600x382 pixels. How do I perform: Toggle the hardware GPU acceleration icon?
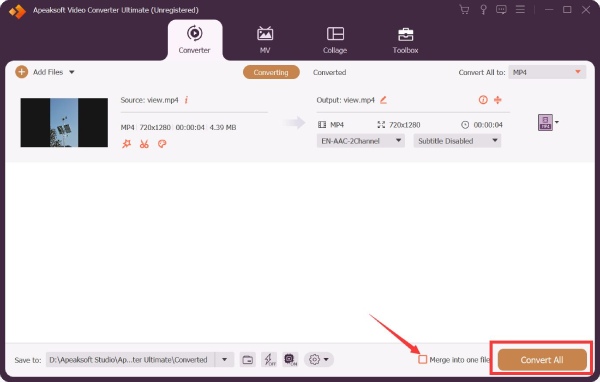pos(290,359)
